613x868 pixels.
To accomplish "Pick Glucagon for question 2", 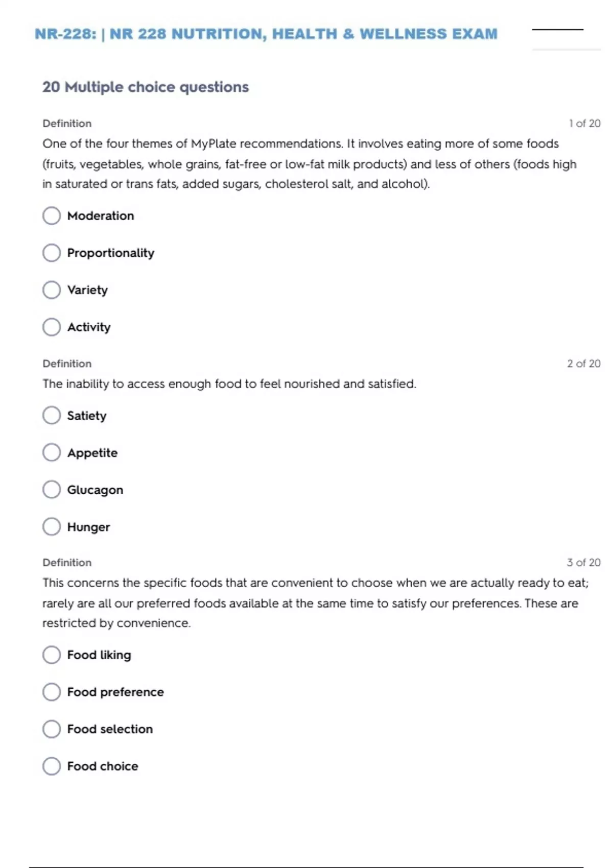I will point(52,490).
